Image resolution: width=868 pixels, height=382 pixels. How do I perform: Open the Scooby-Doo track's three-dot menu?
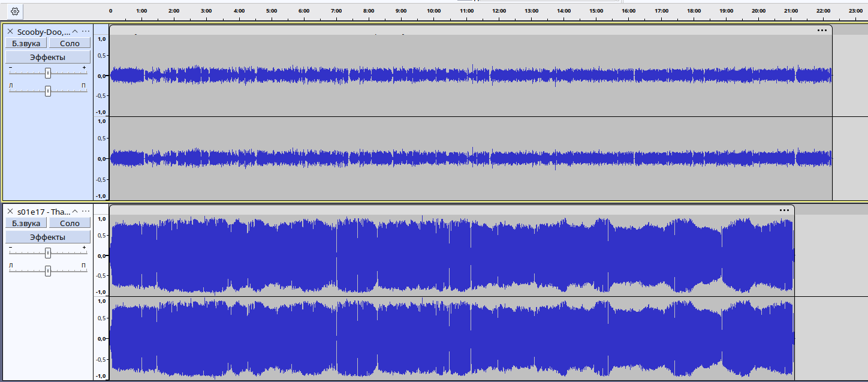coord(86,31)
